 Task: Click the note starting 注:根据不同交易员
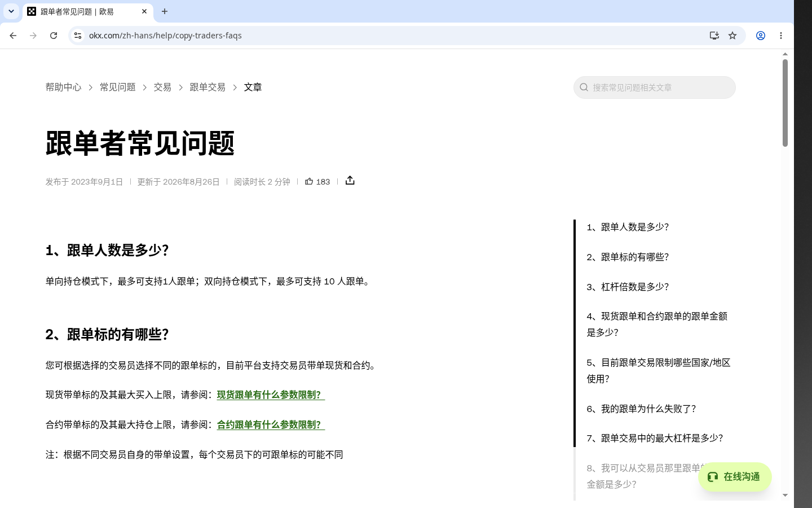[195, 454]
